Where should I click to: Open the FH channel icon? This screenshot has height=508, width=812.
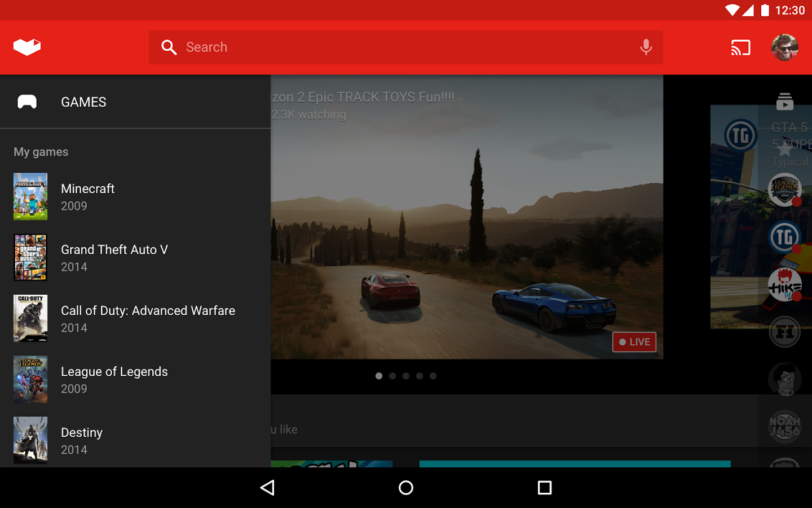point(785,332)
